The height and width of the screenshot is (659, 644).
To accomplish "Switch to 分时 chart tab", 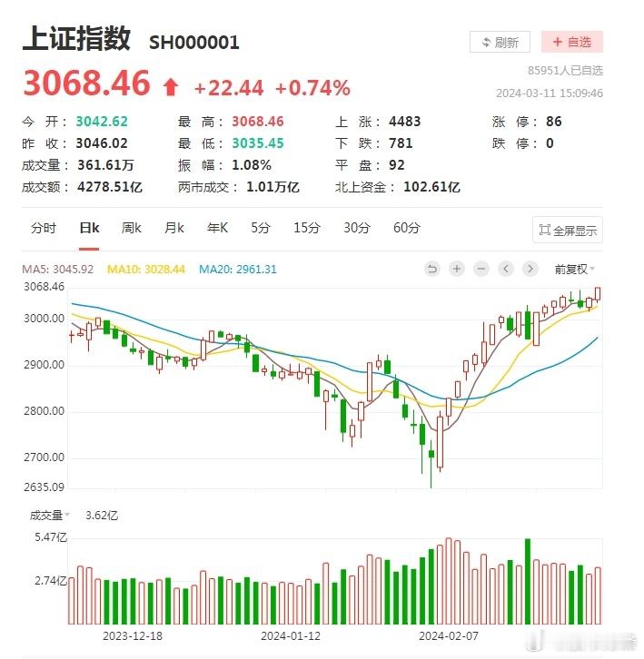I will click(x=44, y=228).
